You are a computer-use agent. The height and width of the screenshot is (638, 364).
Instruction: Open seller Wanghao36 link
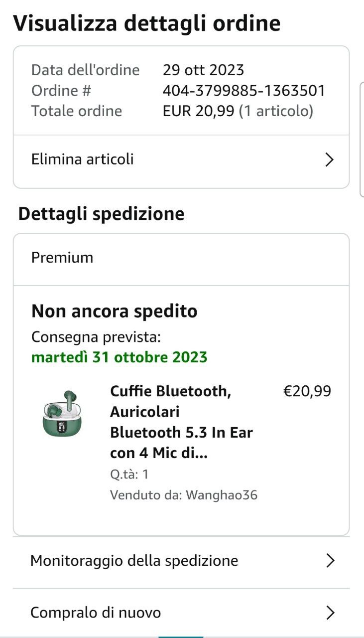coord(222,495)
